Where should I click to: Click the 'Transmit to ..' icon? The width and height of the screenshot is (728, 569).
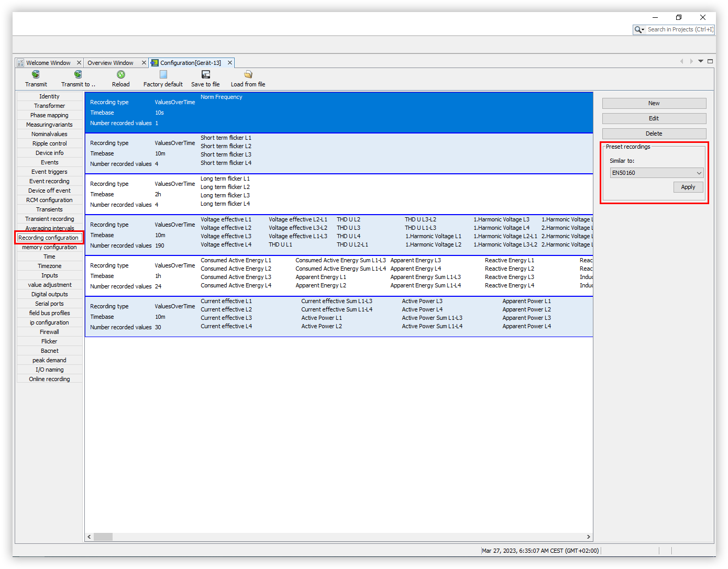coord(78,75)
